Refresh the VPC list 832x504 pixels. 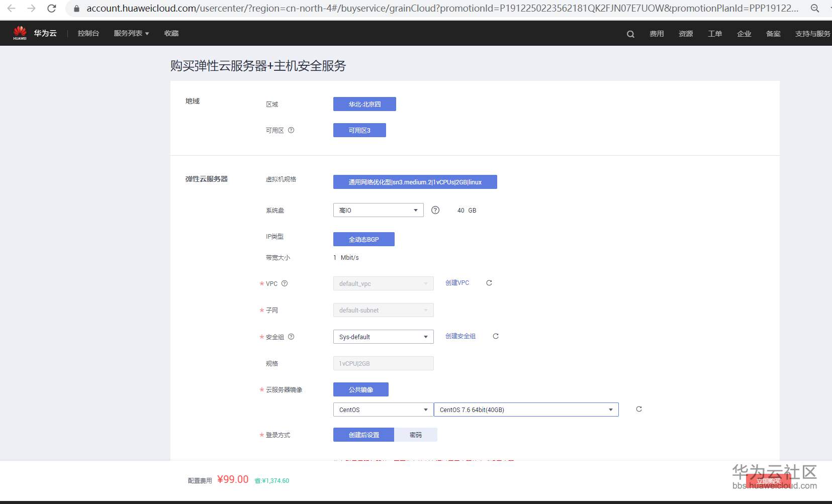(489, 283)
